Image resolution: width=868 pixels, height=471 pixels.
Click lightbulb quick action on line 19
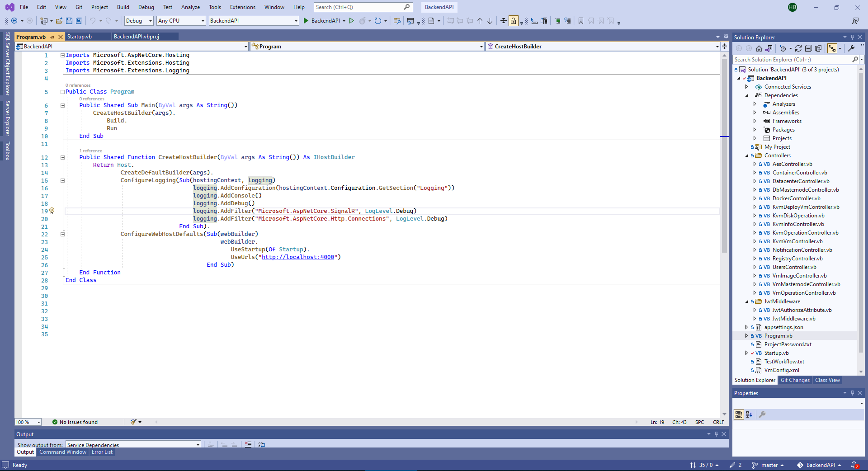coord(52,211)
